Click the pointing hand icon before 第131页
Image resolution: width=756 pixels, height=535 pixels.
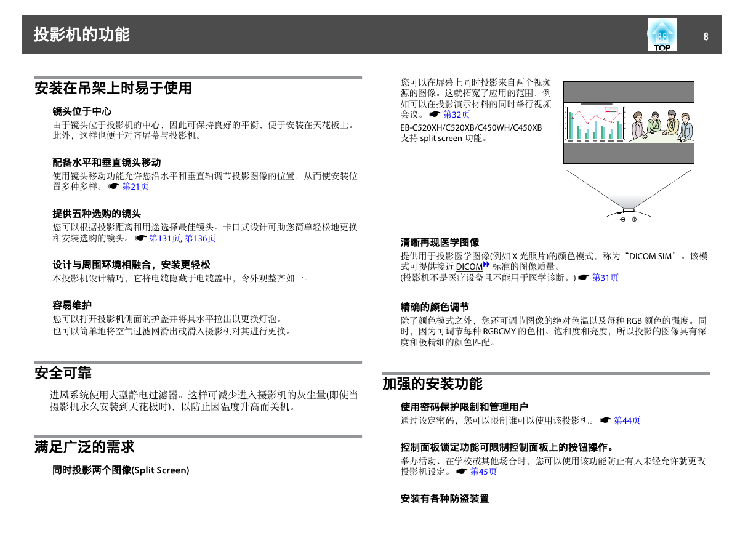point(141,238)
